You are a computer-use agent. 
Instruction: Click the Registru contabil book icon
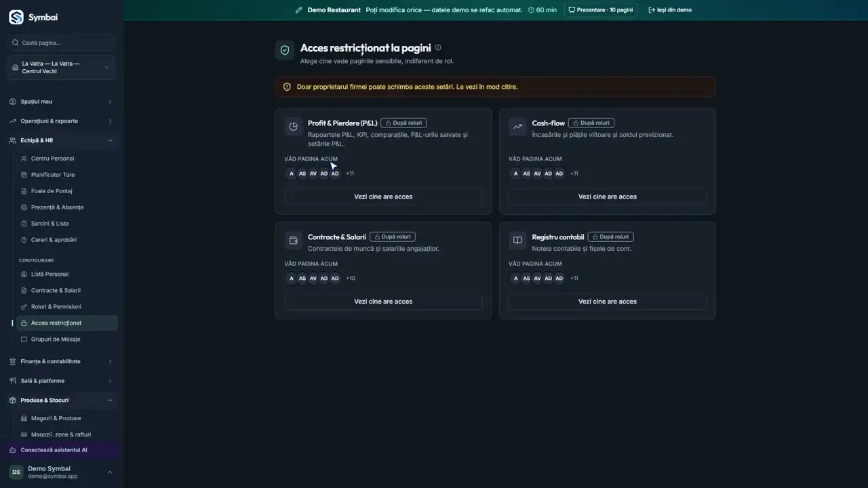click(x=517, y=240)
